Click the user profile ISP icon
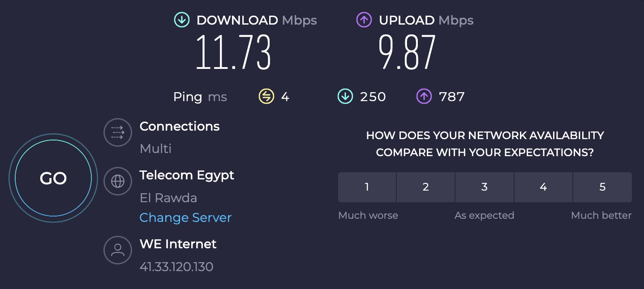 118,250
